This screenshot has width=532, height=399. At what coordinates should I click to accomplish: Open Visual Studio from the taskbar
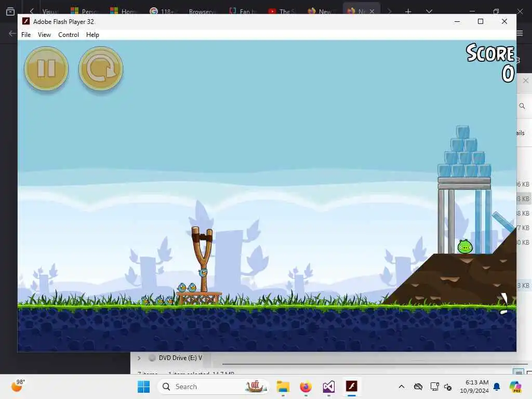point(328,387)
